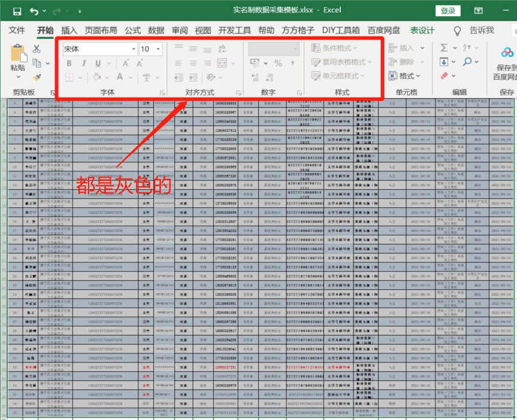Click the Decrease Indent icon
The image size is (517, 420).
(x=179, y=77)
